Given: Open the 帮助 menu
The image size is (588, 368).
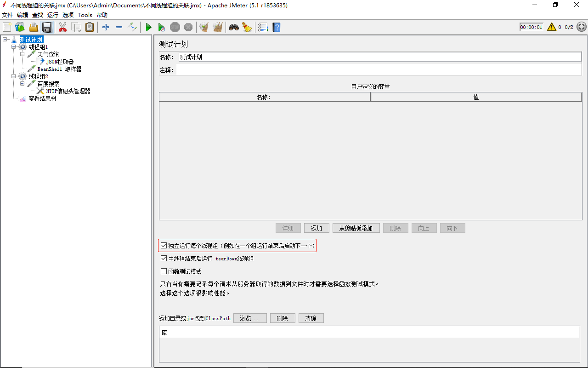Looking at the screenshot, I should coord(102,15).
